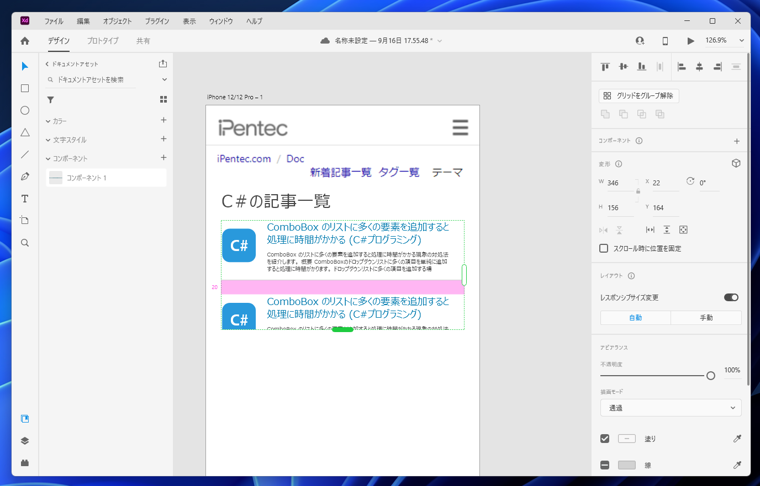Open the Plugins panel icon
The width and height of the screenshot is (760, 486).
[x=25, y=463]
